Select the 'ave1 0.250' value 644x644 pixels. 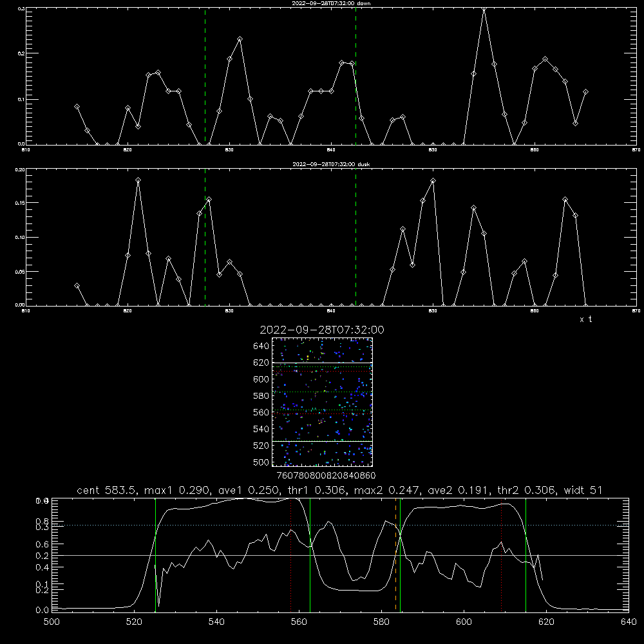pos(248,490)
